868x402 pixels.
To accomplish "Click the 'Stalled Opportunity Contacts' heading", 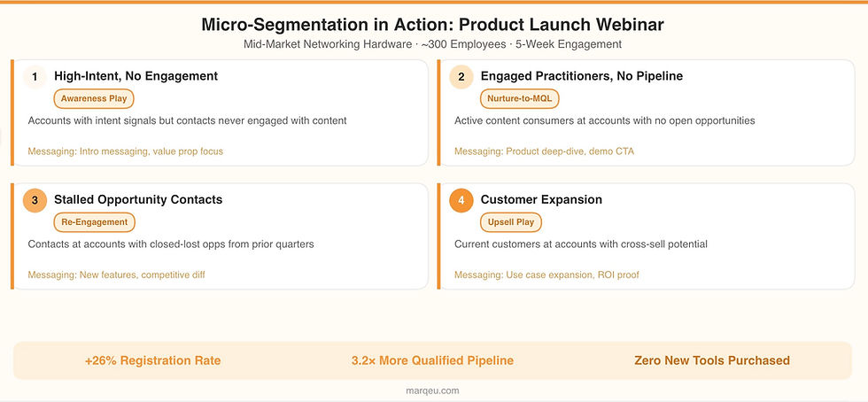I will tap(138, 199).
